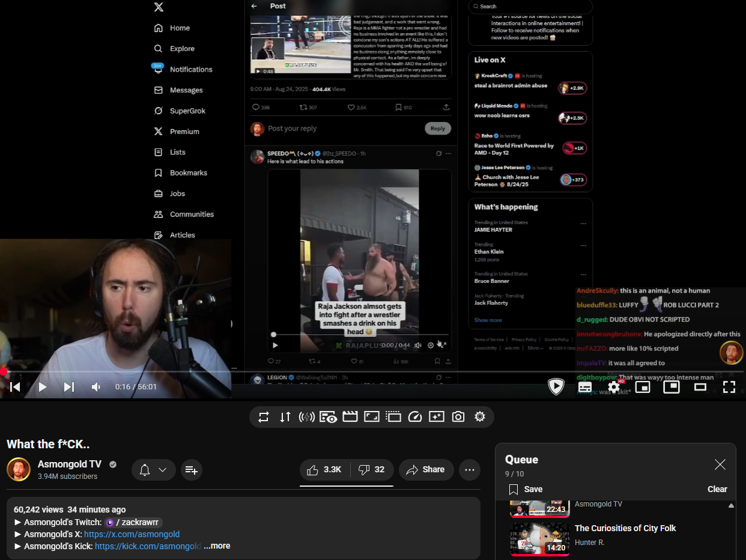
Task: Switch to miniplayer mode
Action: [643, 387]
